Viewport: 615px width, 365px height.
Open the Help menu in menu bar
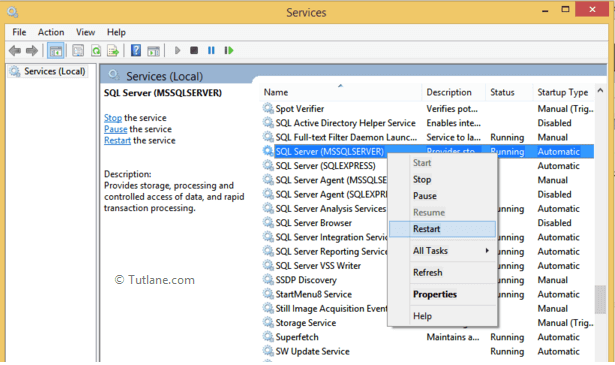coord(116,32)
